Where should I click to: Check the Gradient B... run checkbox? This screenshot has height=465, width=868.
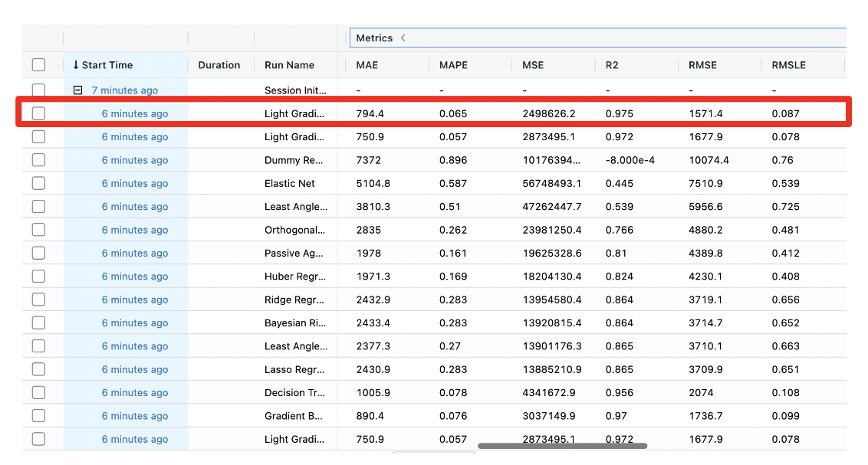click(39, 415)
